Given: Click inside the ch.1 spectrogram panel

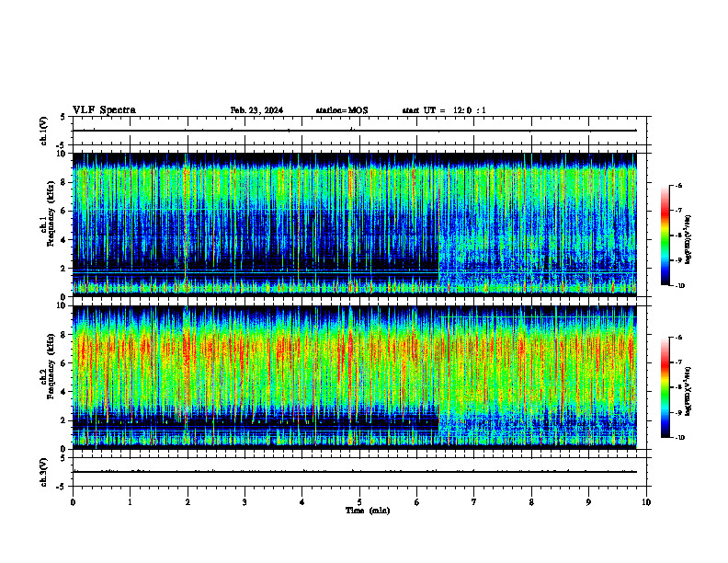Looking at the screenshot, I should 354,224.
